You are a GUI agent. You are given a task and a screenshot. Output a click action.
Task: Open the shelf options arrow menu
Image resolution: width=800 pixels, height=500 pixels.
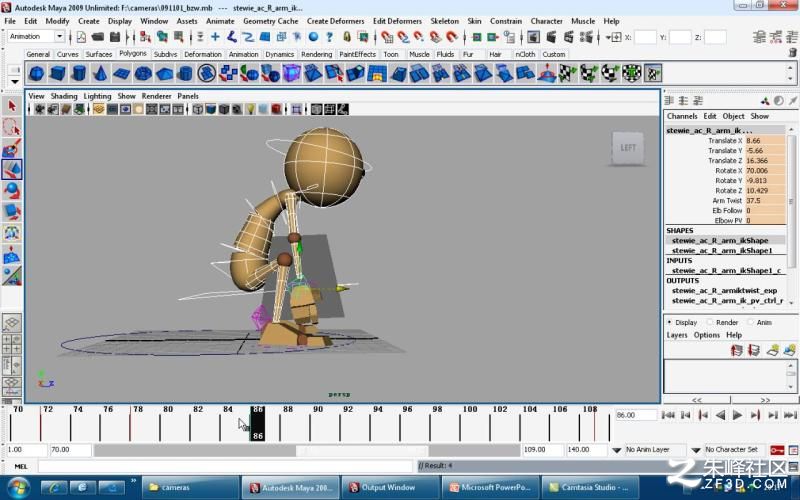pos(14,82)
